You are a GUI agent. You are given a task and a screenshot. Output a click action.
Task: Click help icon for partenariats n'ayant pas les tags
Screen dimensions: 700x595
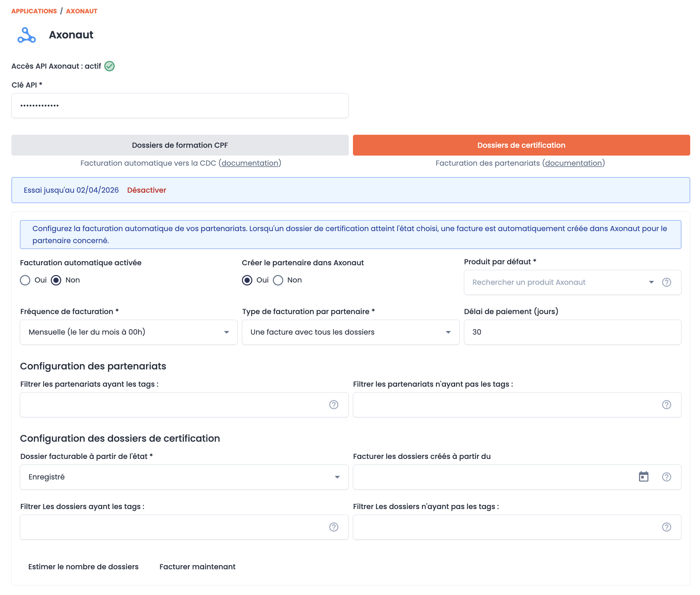coord(666,405)
